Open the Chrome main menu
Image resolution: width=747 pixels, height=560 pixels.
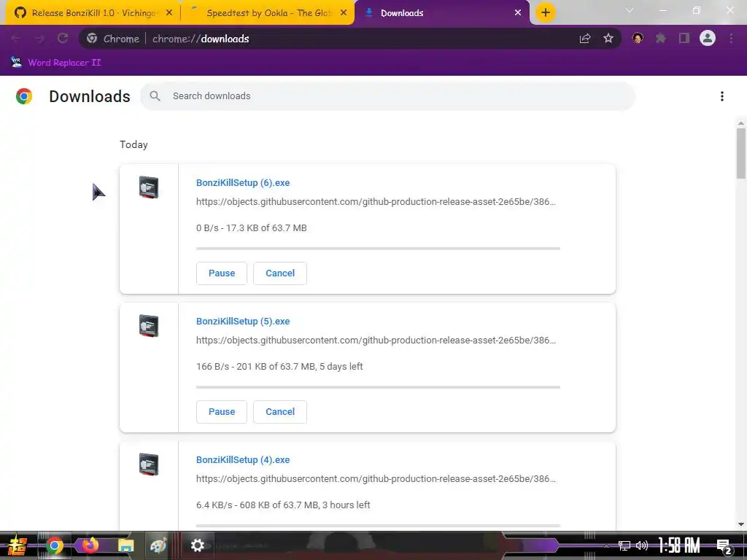click(x=731, y=39)
